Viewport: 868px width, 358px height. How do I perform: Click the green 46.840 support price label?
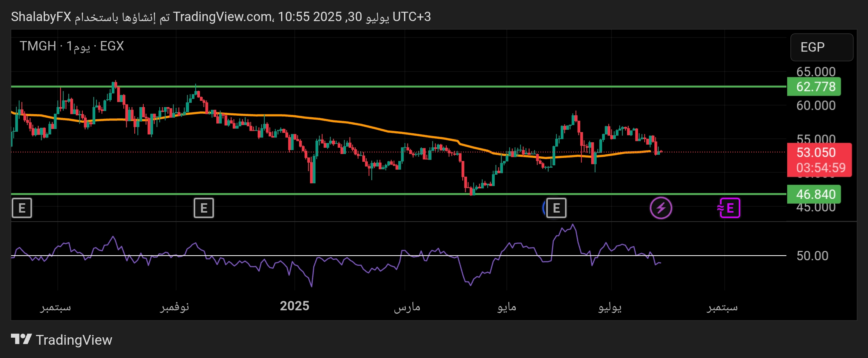pos(815,194)
